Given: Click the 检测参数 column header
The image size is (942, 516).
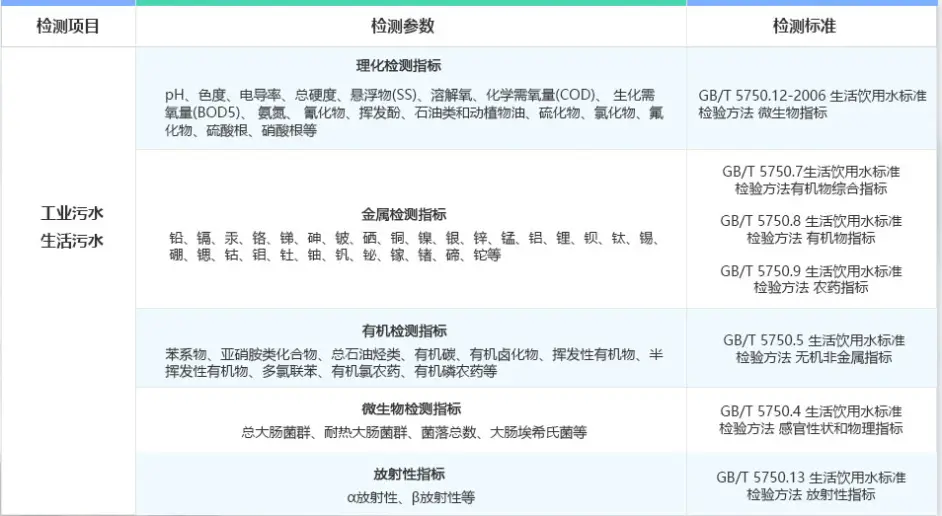Looking at the screenshot, I should coord(403,26).
